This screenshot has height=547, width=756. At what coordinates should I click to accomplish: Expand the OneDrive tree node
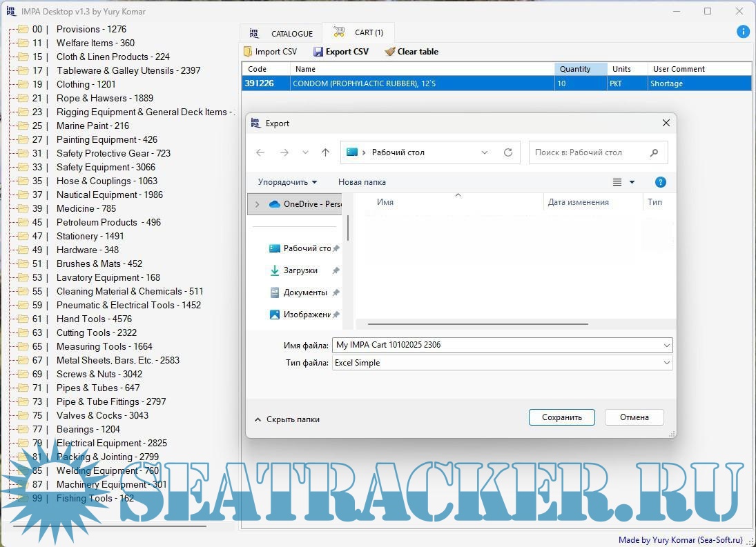point(258,204)
